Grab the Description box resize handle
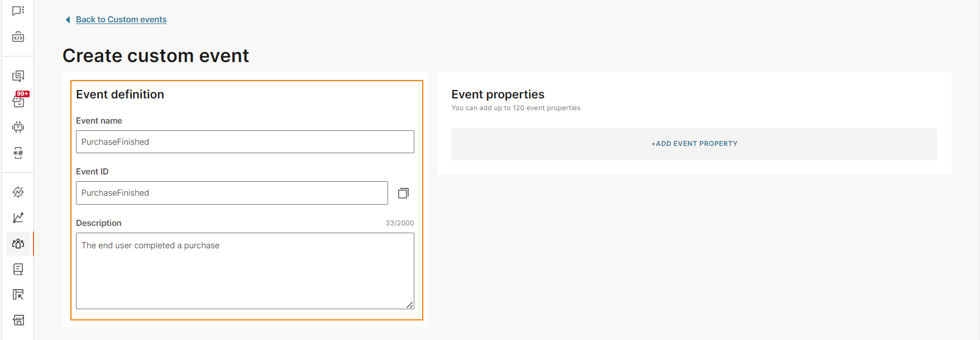980x340 pixels. 410,305
